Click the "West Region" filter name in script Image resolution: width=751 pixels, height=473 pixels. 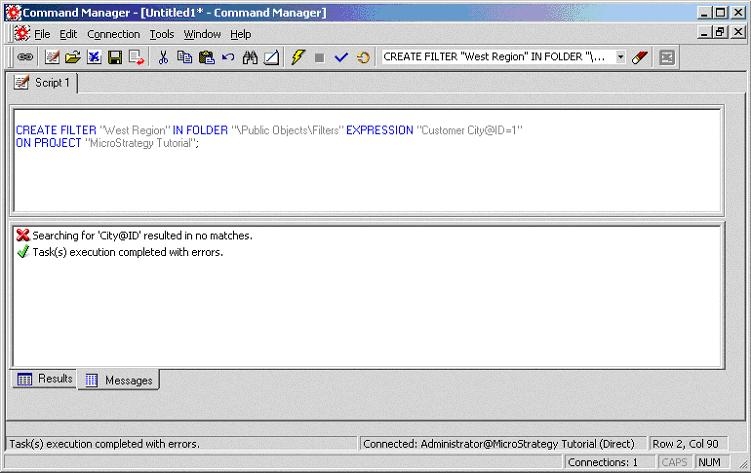click(135, 130)
